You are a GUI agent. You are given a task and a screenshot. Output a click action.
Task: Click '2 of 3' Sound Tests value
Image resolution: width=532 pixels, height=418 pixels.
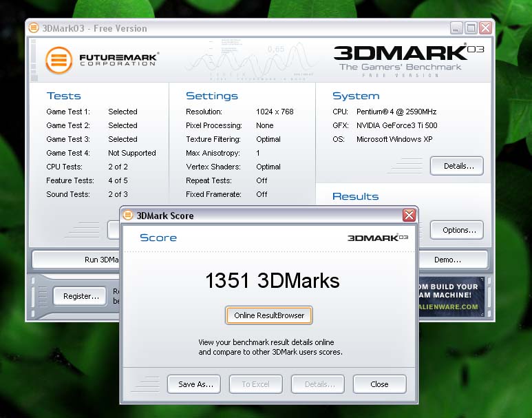tap(118, 194)
